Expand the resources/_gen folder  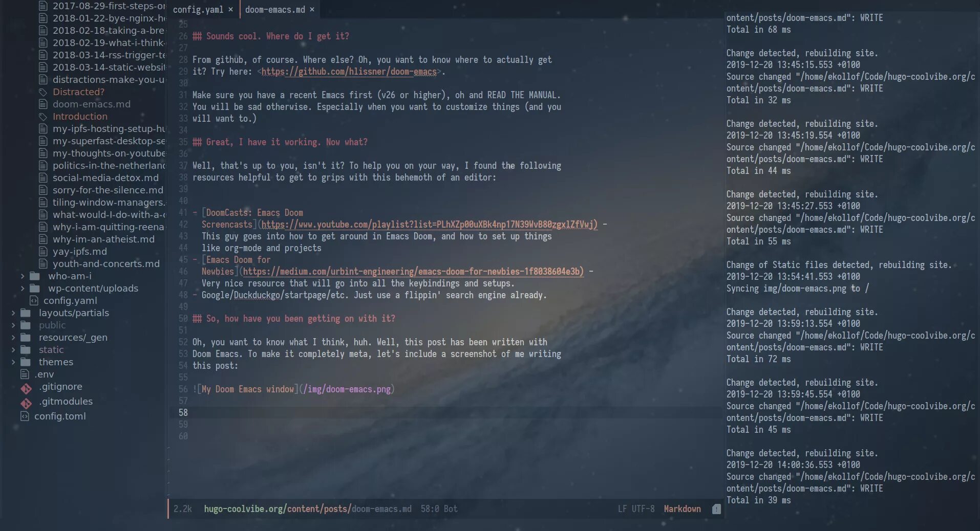[x=13, y=338]
